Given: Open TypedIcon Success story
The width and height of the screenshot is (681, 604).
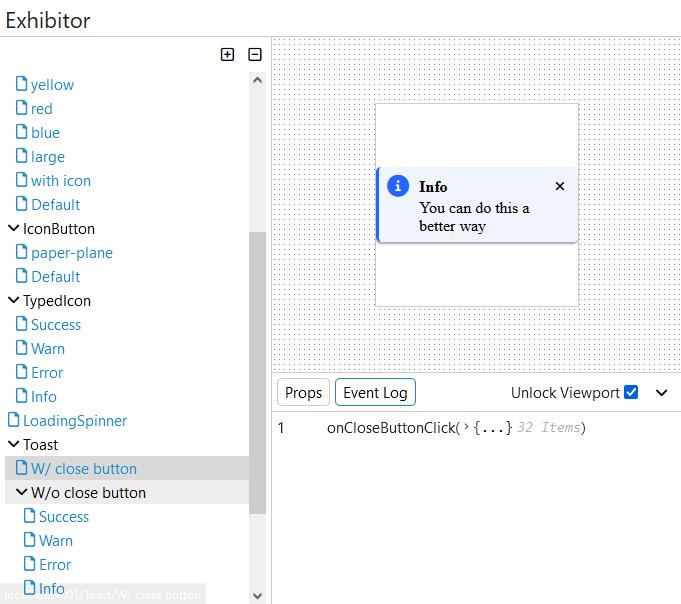Looking at the screenshot, I should pyautogui.click(x=56, y=325).
